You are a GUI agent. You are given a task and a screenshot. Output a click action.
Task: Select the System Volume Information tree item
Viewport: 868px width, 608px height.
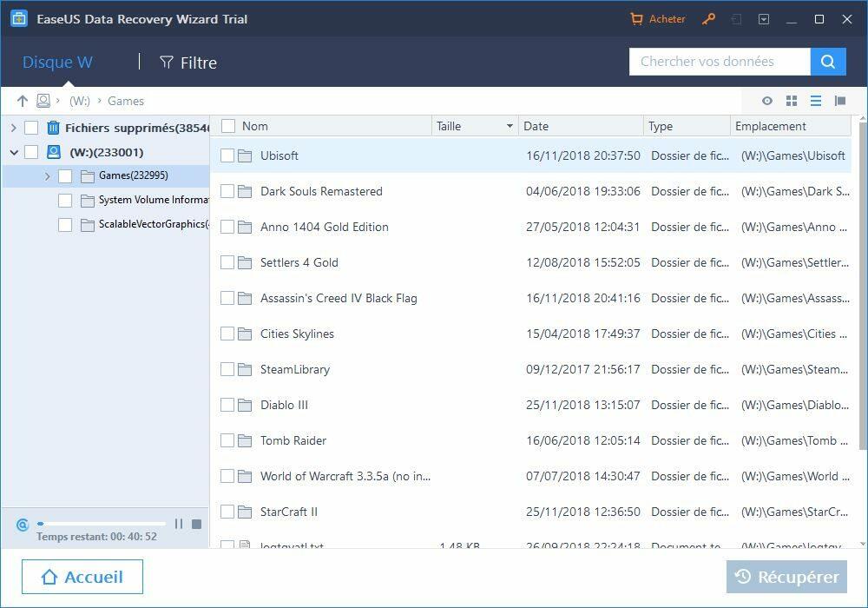[154, 200]
